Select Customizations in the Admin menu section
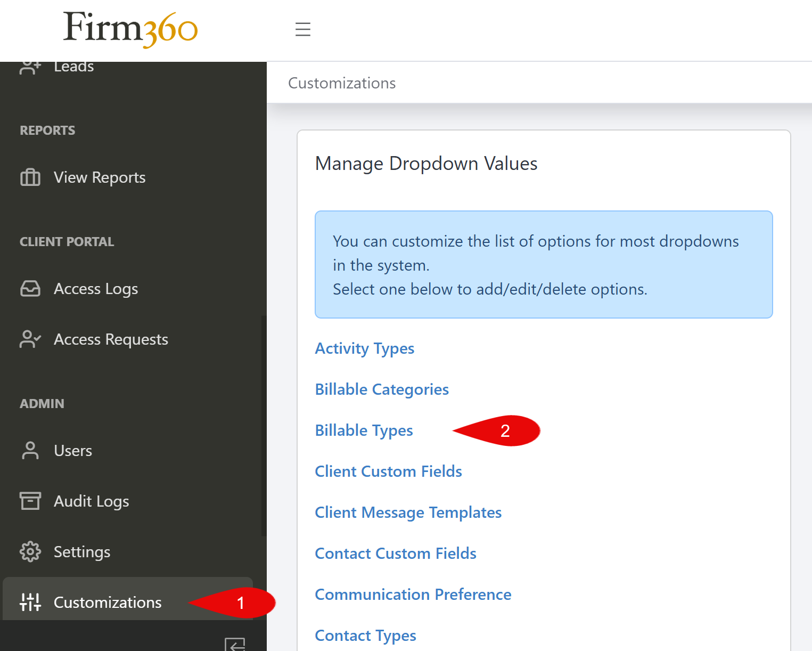The width and height of the screenshot is (812, 651). [107, 602]
